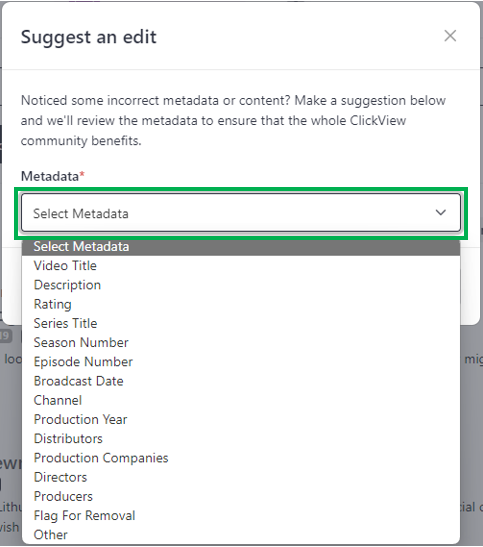Open the Metadata combo box field
483x547 pixels.
coord(241,213)
